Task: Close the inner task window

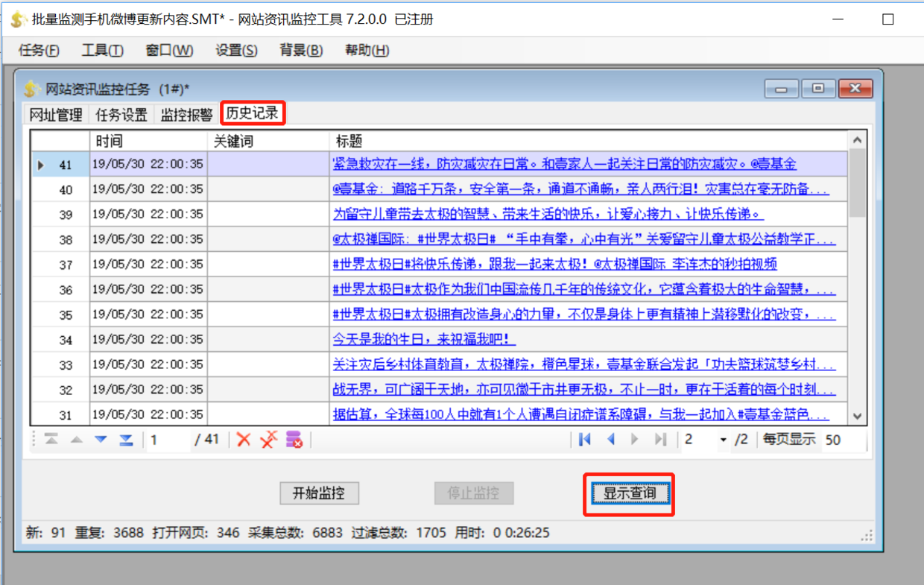Action: (x=855, y=89)
